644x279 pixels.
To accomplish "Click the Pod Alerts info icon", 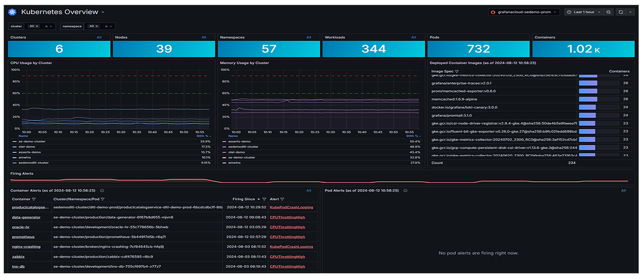I will (405, 191).
